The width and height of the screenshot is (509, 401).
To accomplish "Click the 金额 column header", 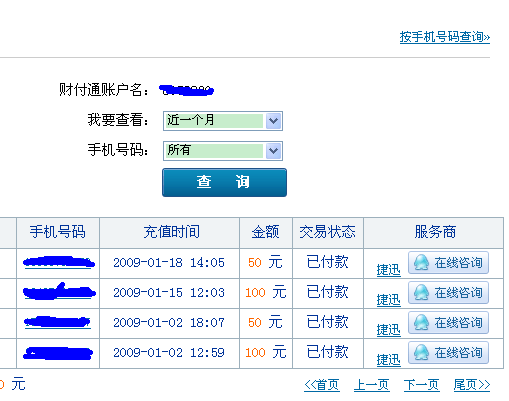I will tap(265, 232).
